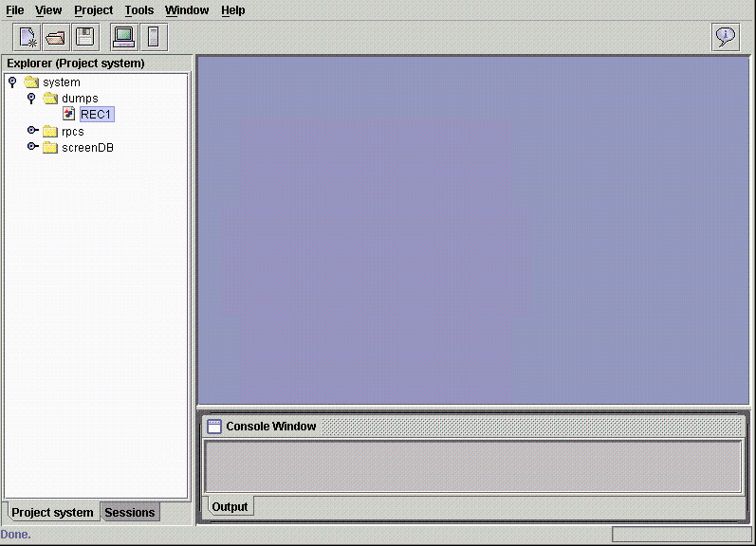Image resolution: width=756 pixels, height=546 pixels.
Task: Open the Project menu
Action: [x=94, y=10]
